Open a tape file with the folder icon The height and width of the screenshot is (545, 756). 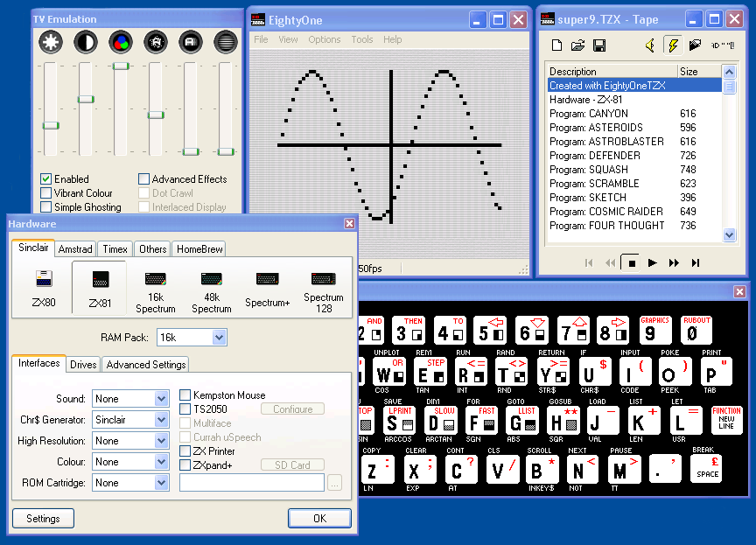[577, 45]
